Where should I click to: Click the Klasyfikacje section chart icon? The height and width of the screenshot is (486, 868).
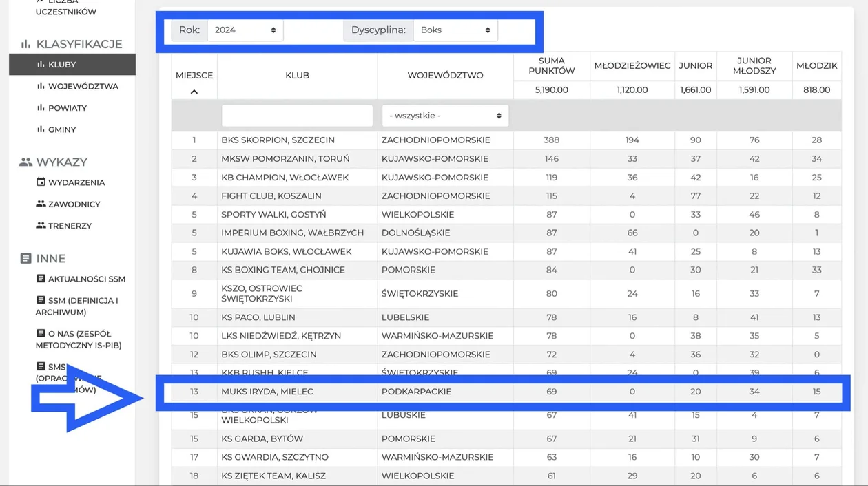click(x=25, y=44)
